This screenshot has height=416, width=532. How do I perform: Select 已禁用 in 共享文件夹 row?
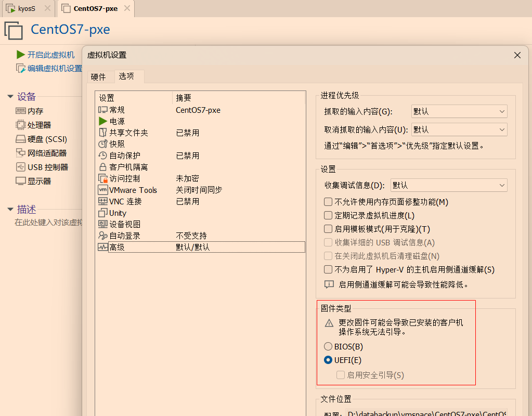click(188, 133)
